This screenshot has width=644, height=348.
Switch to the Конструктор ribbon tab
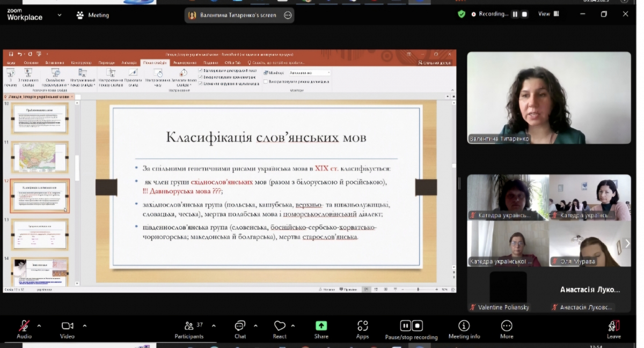click(x=81, y=62)
